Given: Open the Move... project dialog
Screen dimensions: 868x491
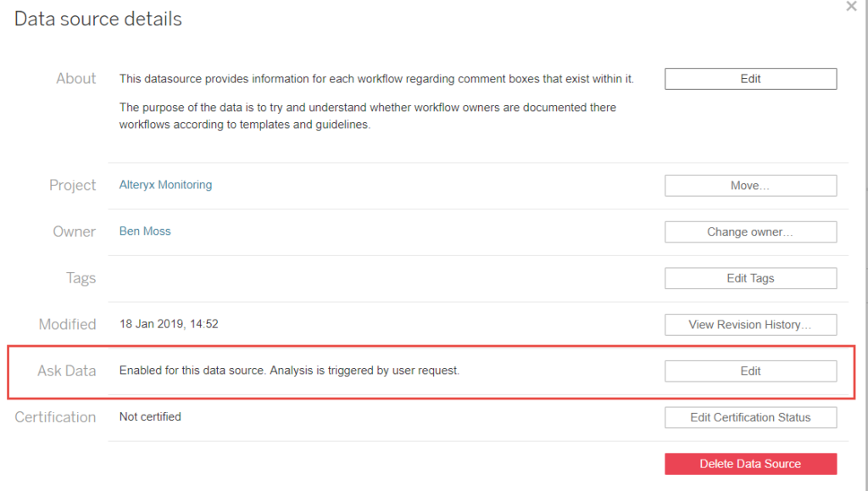Looking at the screenshot, I should (x=751, y=186).
